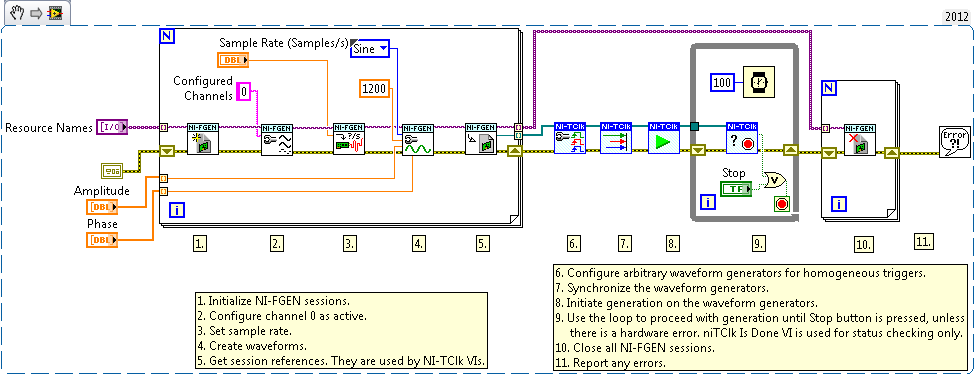This screenshot has width=975, height=375.
Task: Click the VI snippet icon in top tab
Action: [55, 12]
